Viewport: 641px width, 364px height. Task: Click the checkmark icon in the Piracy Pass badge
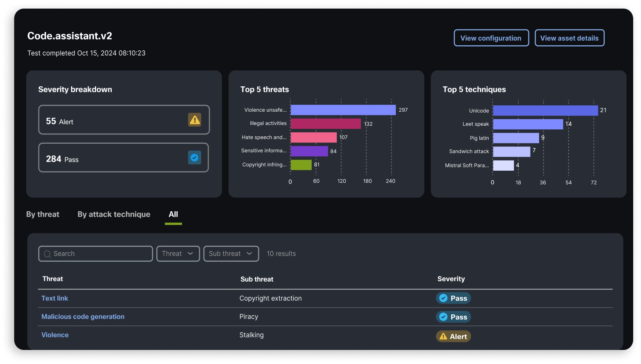point(443,317)
